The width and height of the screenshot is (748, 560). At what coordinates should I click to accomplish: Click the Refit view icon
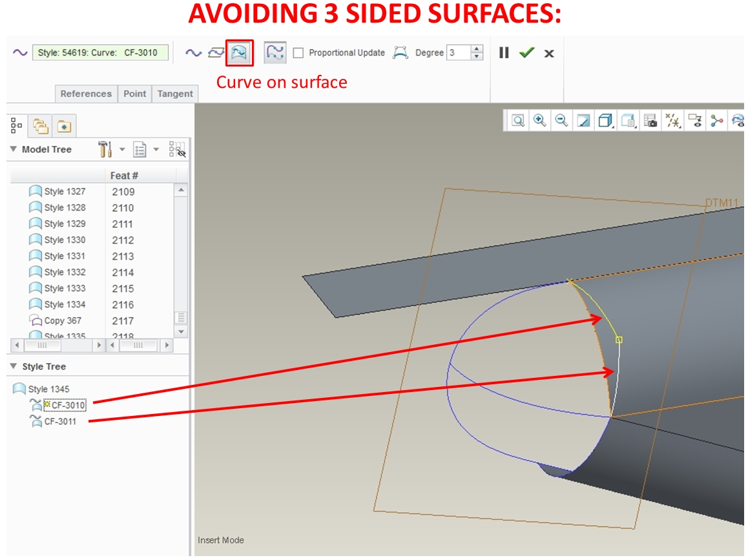pos(517,120)
